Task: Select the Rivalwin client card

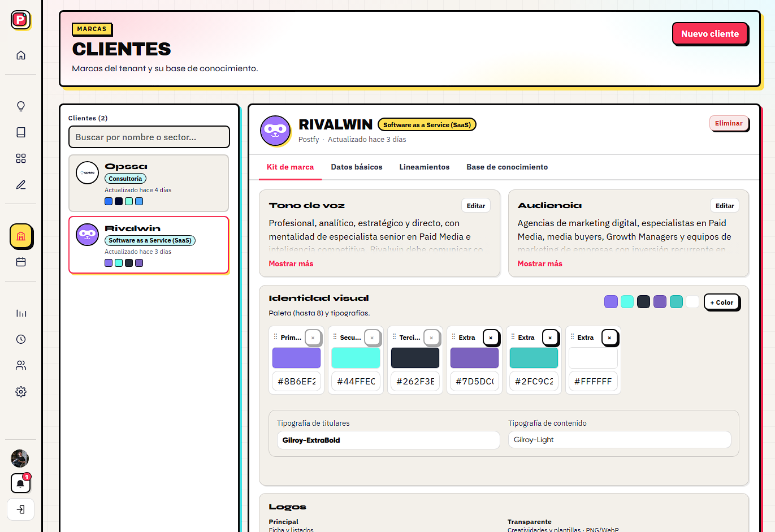Action: click(149, 245)
